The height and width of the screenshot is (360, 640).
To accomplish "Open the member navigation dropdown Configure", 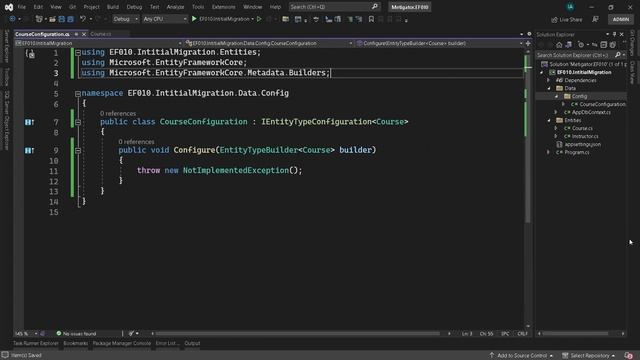I will 439,43.
